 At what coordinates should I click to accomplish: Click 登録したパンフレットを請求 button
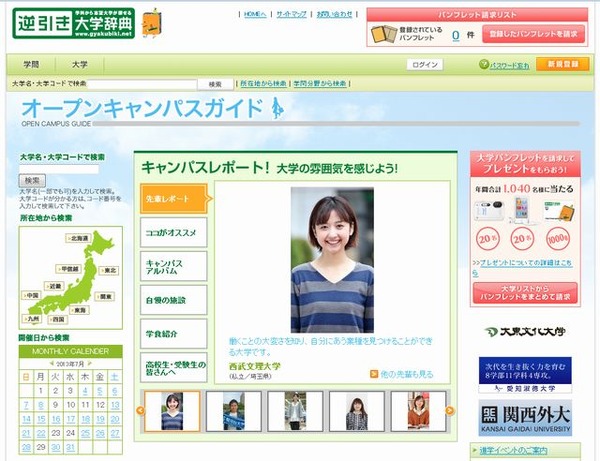click(x=533, y=34)
